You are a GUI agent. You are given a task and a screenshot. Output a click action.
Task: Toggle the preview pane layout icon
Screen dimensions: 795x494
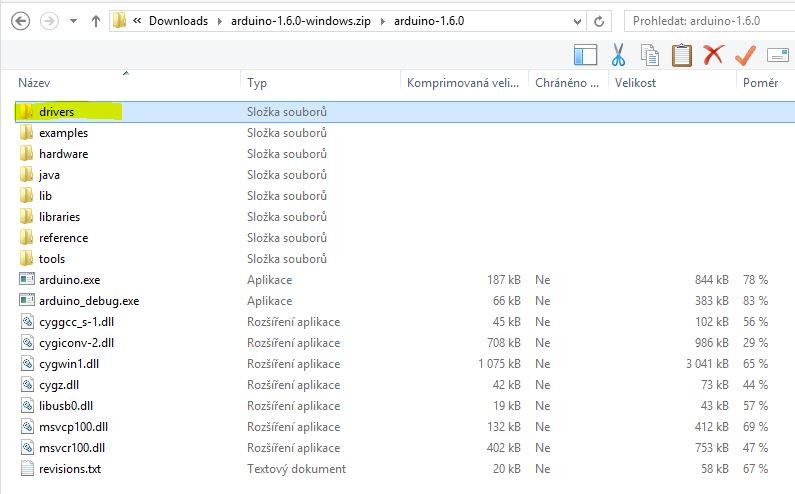(x=585, y=55)
